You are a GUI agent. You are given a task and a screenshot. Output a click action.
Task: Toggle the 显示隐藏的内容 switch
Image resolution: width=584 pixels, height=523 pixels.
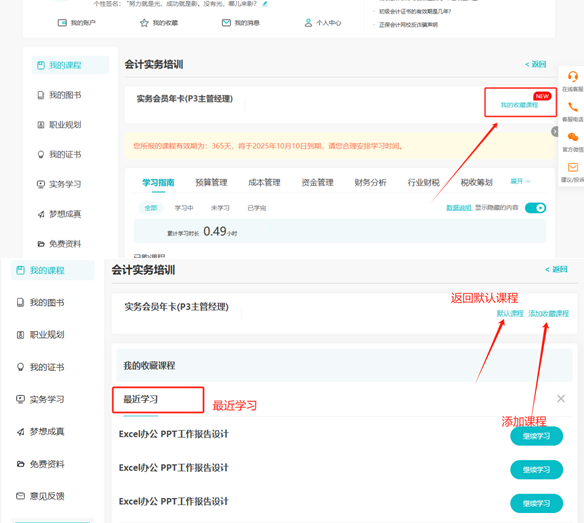535,208
